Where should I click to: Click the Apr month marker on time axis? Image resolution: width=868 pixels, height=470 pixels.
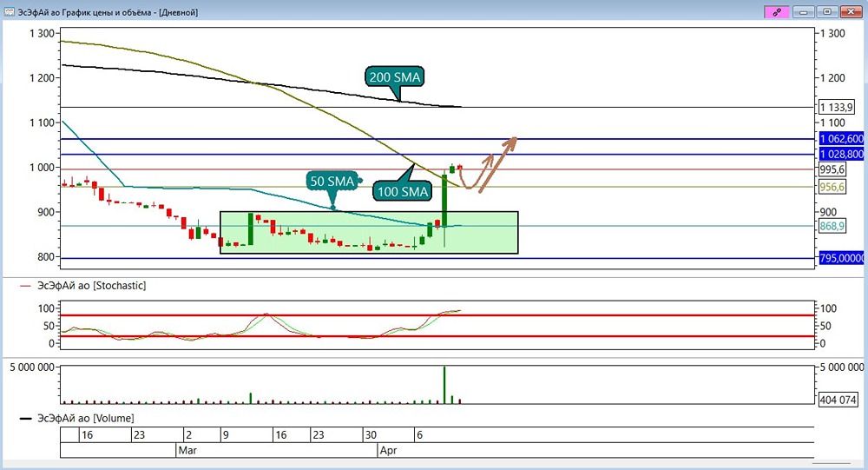pos(388,450)
